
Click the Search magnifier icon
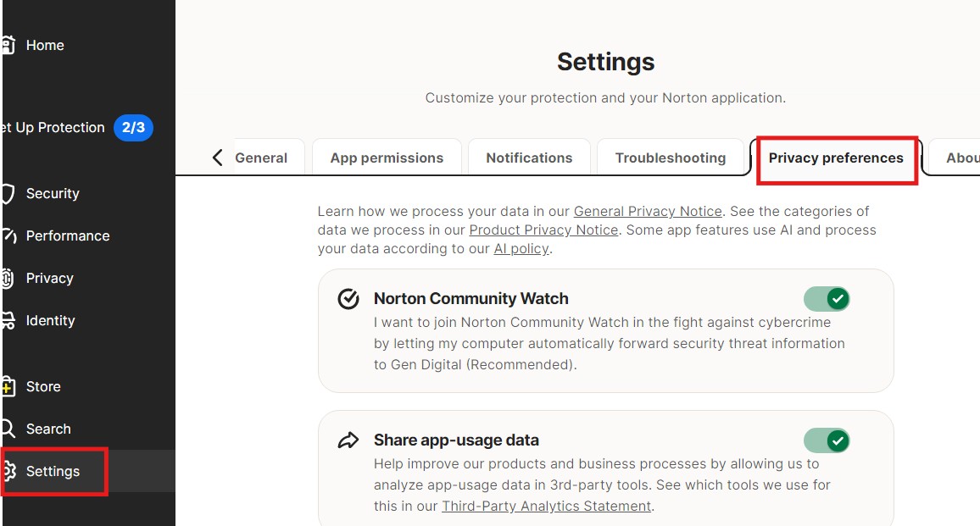pyautogui.click(x=8, y=429)
